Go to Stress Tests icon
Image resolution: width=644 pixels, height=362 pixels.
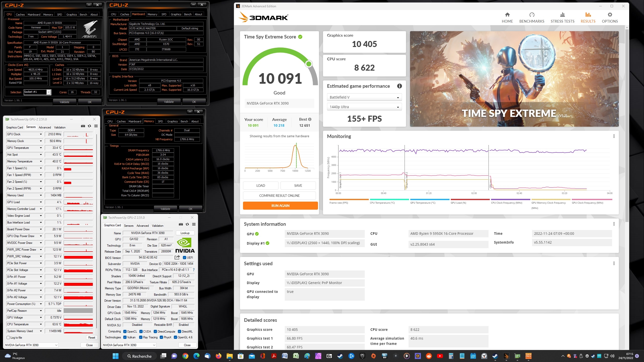(x=562, y=15)
